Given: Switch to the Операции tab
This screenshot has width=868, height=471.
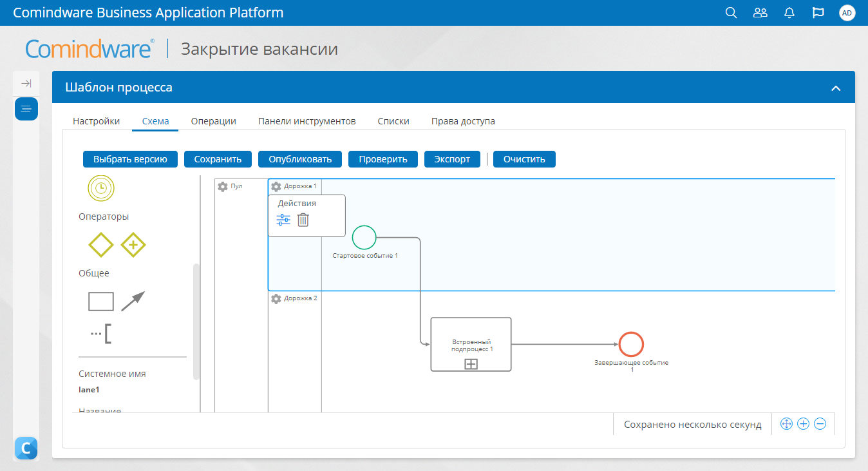Looking at the screenshot, I should coord(214,121).
